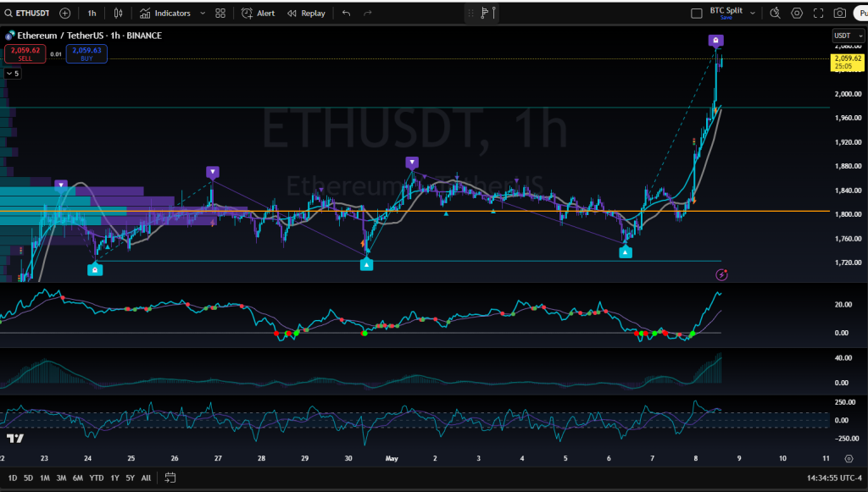Open the quick search icon
The width and height of the screenshot is (868, 492).
[775, 14]
